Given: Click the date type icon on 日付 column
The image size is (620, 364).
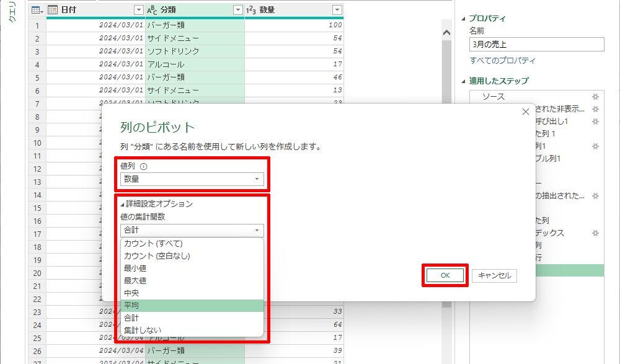Looking at the screenshot, I should tap(53, 10).
